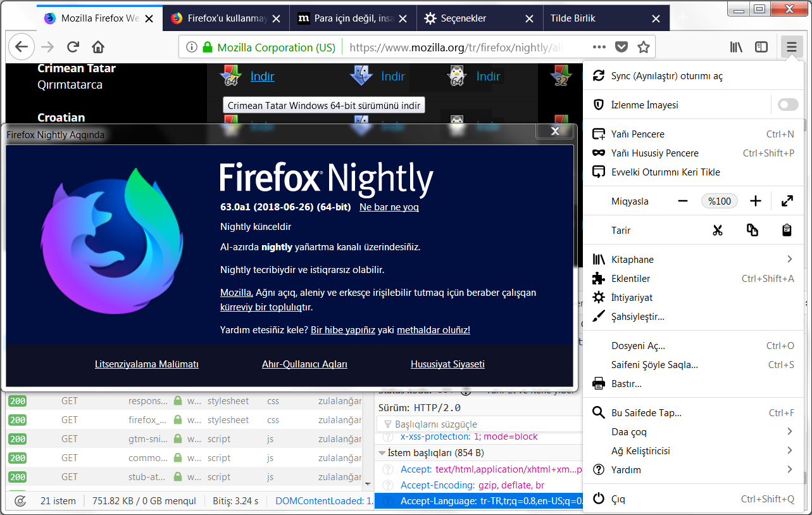Open Yañı Pencere menu item
Viewport: 812px width, 515px height.
coord(694,134)
